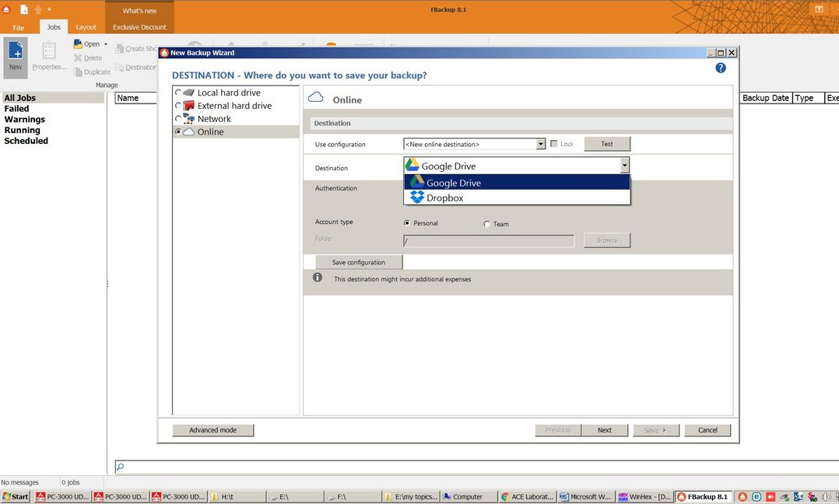Open the Computer taskbar button
Viewport: 839px width, 504px height.
point(469,496)
